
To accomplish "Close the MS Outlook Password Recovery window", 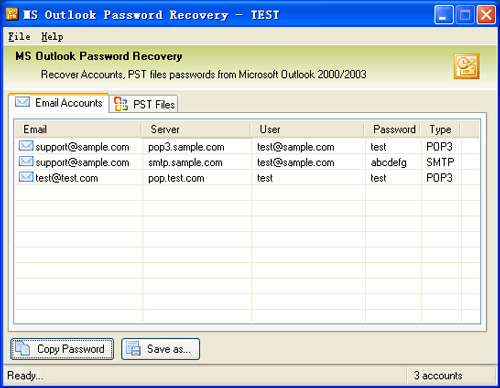I will 486,15.
